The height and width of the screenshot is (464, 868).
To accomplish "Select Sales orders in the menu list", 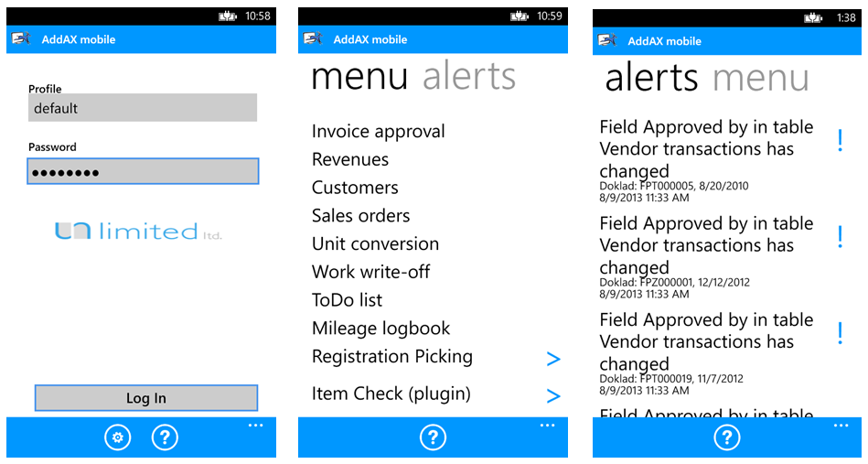I will [x=360, y=216].
